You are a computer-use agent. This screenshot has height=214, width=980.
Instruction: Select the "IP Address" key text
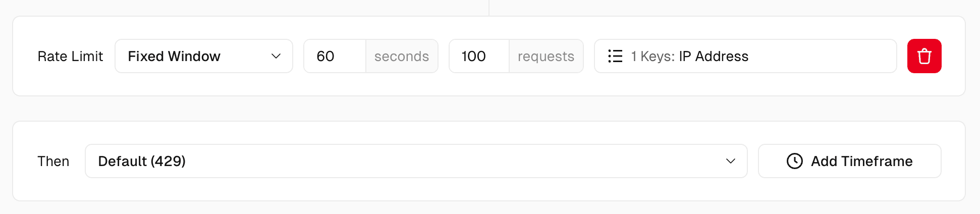[714, 56]
